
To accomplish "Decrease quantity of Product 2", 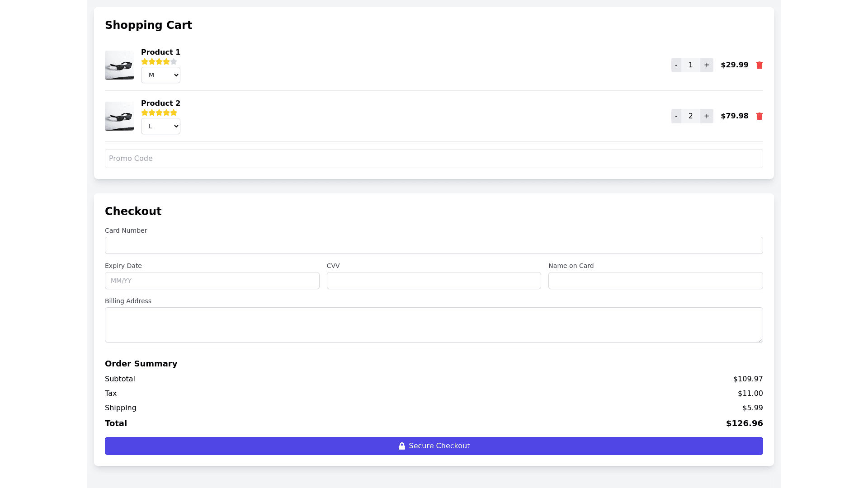I will pyautogui.click(x=676, y=116).
